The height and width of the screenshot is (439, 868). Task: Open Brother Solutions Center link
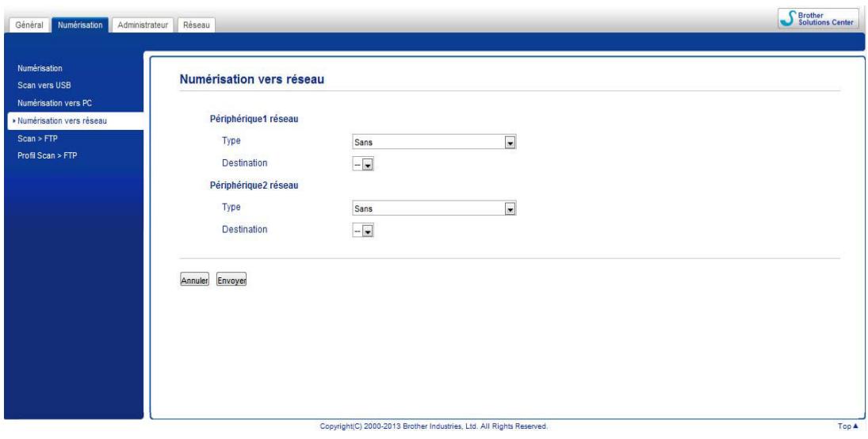(819, 17)
